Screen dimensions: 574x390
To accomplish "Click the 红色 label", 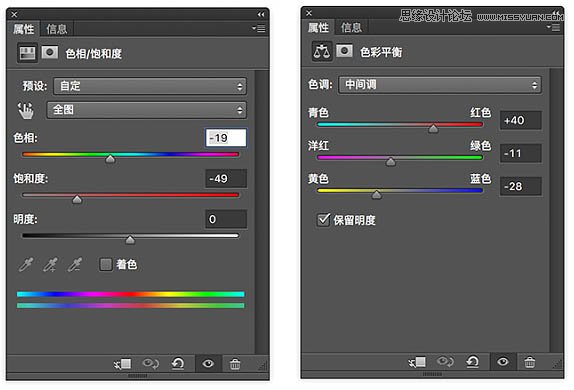I will 480,112.
